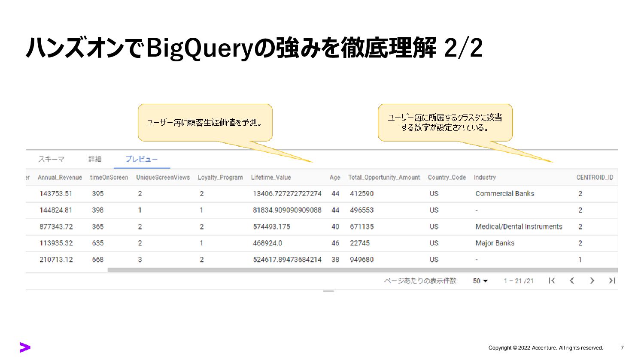Click opportunity amount 496553
This screenshot has width=644, height=362.
362,210
